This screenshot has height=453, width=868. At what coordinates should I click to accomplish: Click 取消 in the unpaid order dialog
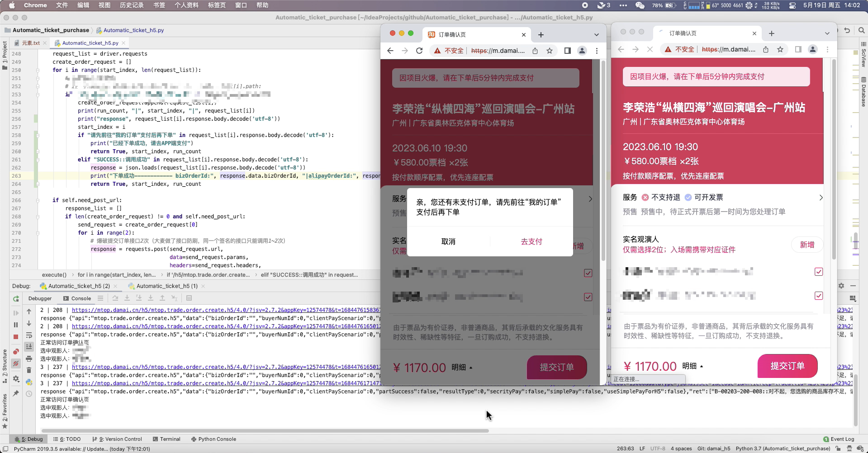(448, 242)
